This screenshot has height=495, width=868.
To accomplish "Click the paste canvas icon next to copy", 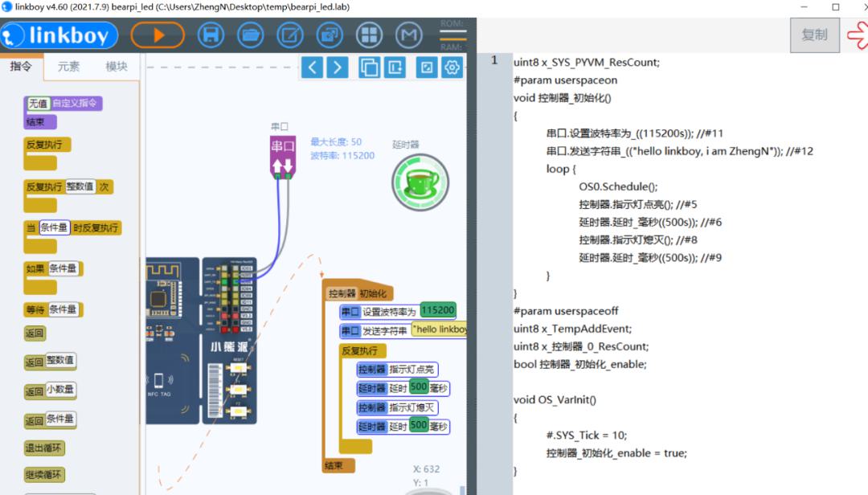I will (395, 67).
